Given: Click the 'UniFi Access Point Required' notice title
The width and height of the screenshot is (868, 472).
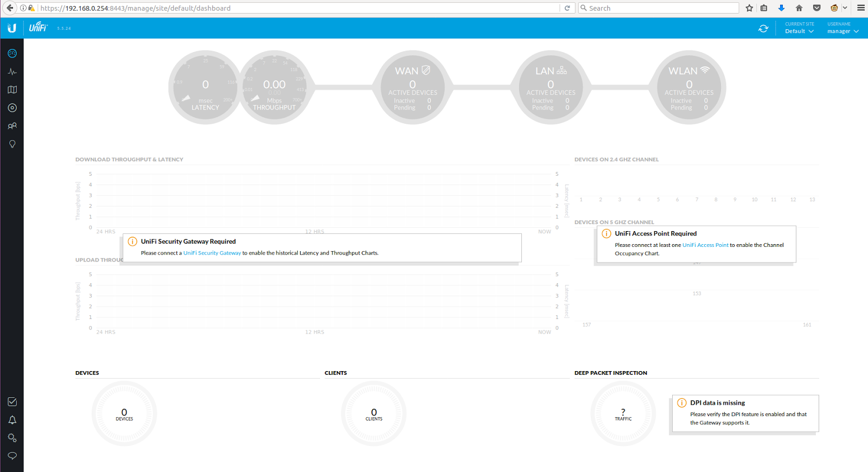Looking at the screenshot, I should [x=655, y=234].
